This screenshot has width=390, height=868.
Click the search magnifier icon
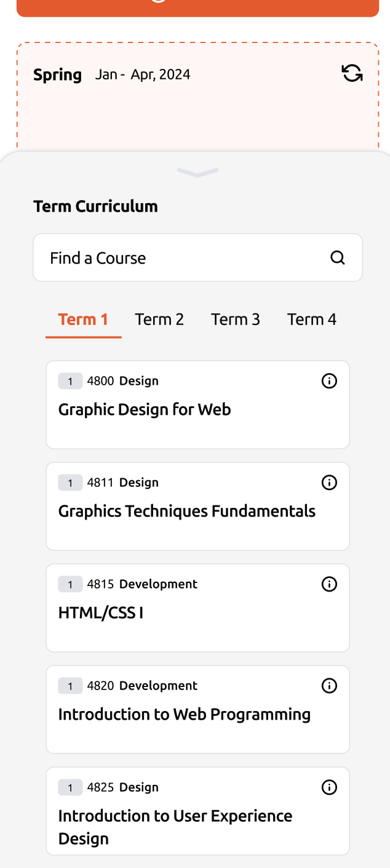(338, 258)
